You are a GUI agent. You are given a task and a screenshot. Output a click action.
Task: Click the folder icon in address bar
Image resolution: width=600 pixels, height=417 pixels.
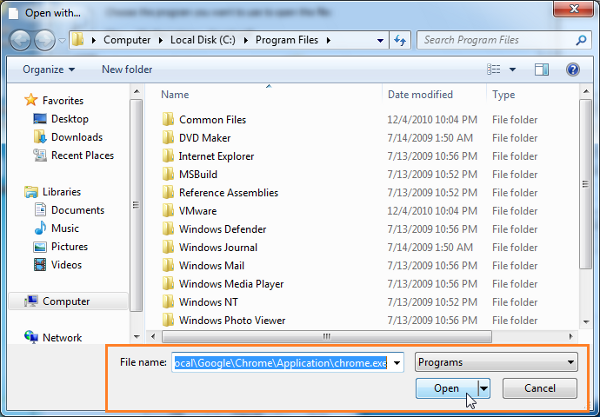tap(78, 40)
